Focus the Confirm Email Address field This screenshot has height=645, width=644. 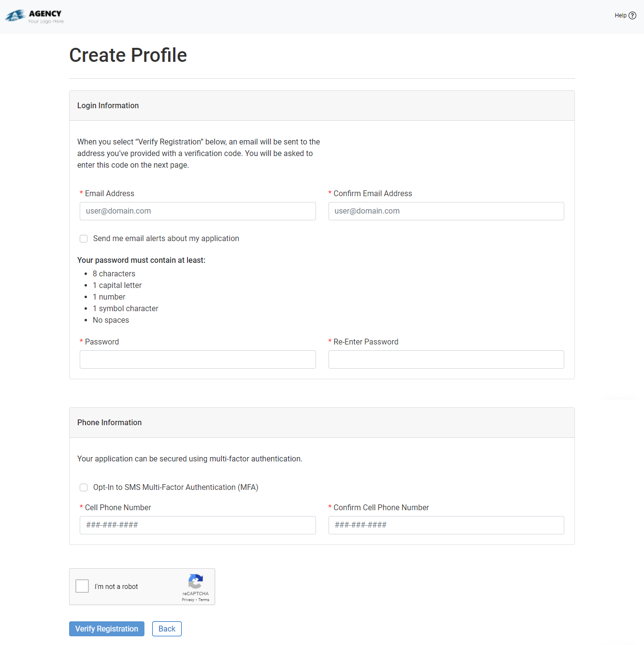pos(446,211)
